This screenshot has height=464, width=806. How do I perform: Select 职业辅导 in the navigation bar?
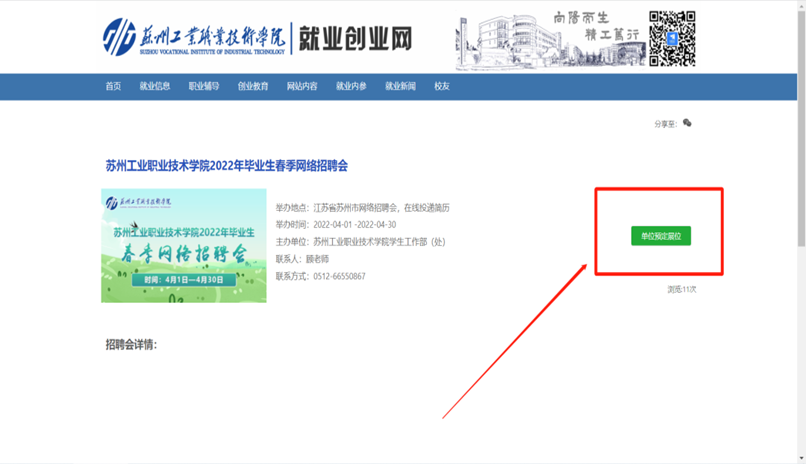pyautogui.click(x=204, y=87)
